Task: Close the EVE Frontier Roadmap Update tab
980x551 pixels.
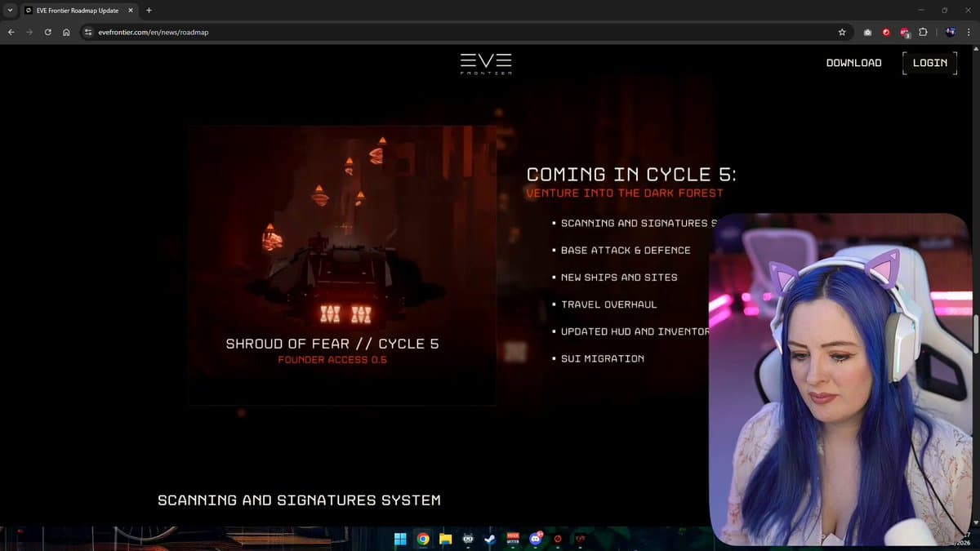Action: (131, 10)
